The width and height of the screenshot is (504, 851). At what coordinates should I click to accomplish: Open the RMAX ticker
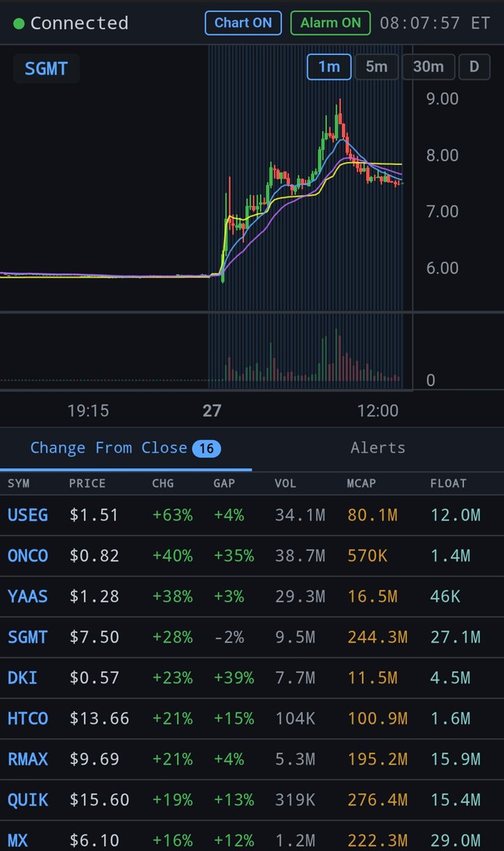click(28, 760)
